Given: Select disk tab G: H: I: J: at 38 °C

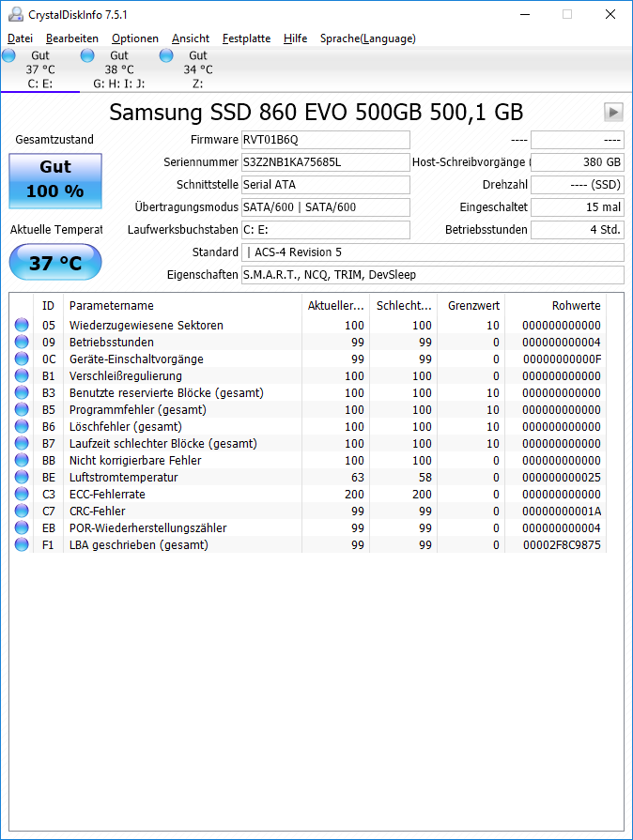Looking at the screenshot, I should (x=119, y=69).
